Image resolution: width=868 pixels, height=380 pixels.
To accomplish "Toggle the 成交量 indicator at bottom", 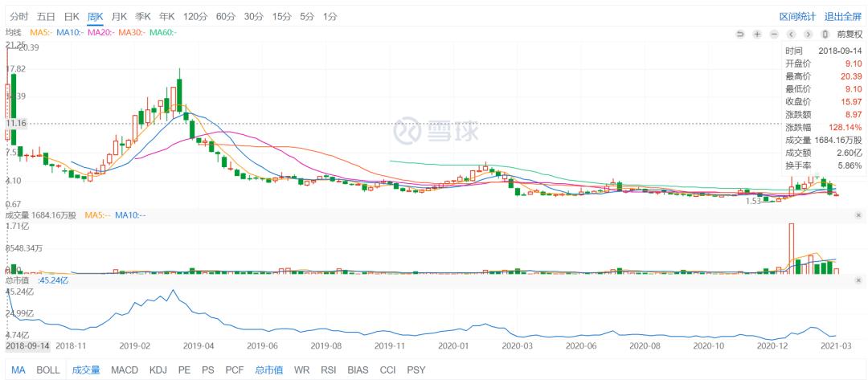I will tap(86, 370).
